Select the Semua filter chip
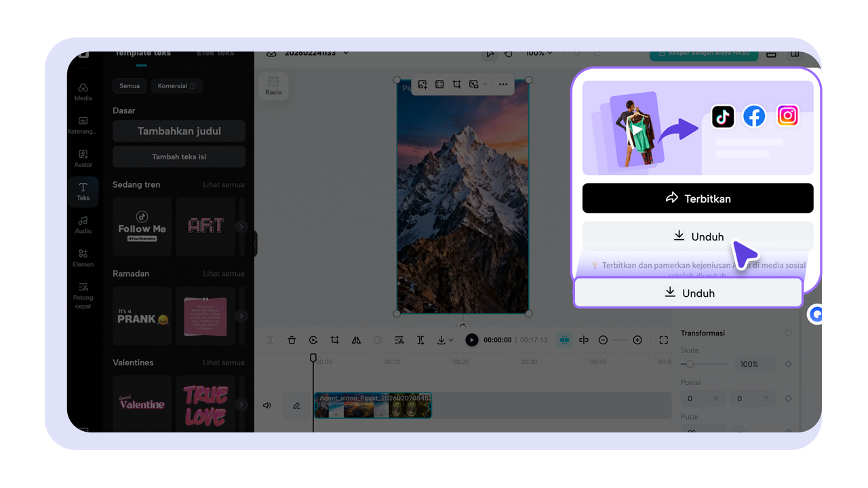This screenshot has height=488, width=868. pos(130,86)
